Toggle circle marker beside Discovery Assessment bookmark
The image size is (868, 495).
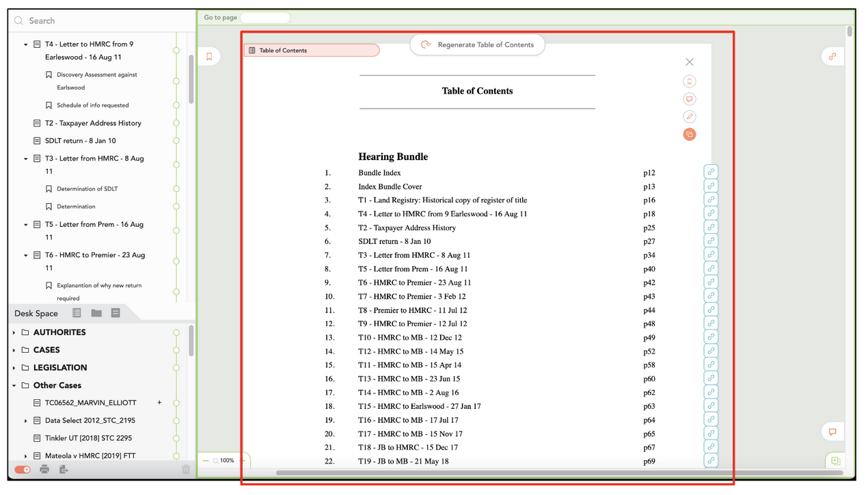(176, 81)
